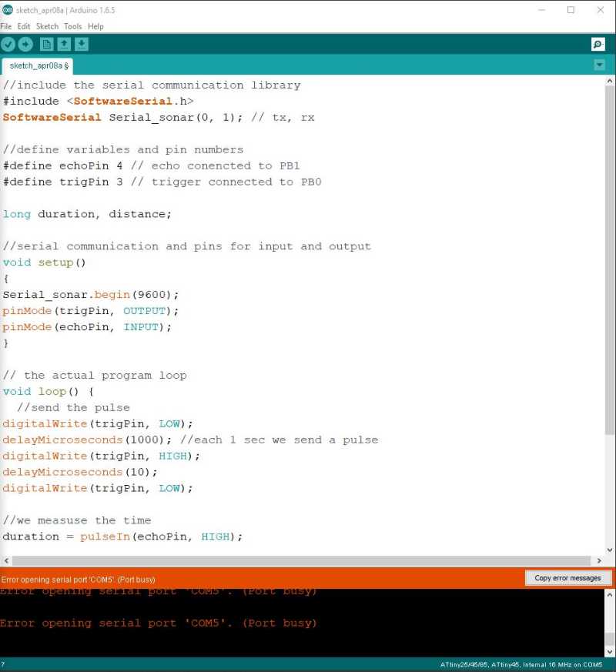Select the sketch_apr08a tab
This screenshot has height=672, width=616.
tap(37, 66)
